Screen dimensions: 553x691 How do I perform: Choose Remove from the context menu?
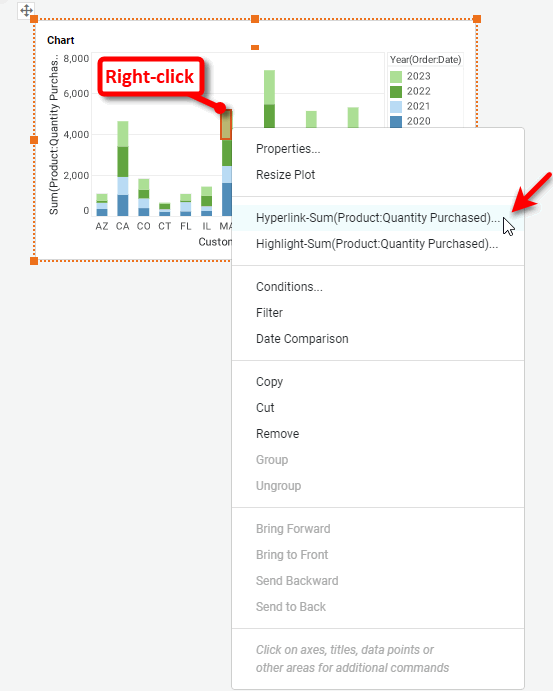(x=277, y=434)
